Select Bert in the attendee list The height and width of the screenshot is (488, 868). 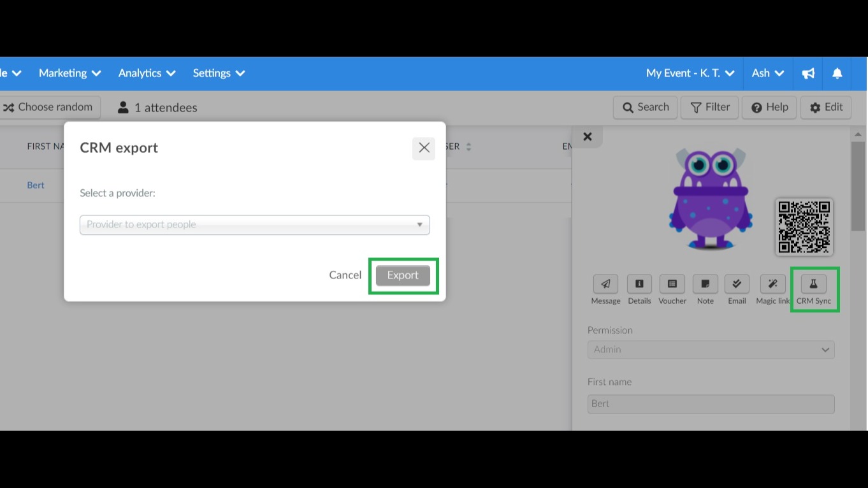(x=35, y=185)
